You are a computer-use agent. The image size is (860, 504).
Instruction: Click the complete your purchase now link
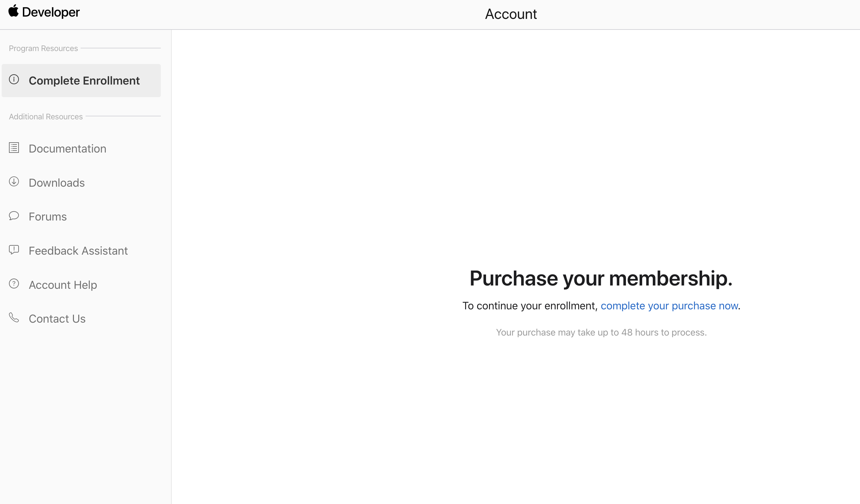click(669, 306)
